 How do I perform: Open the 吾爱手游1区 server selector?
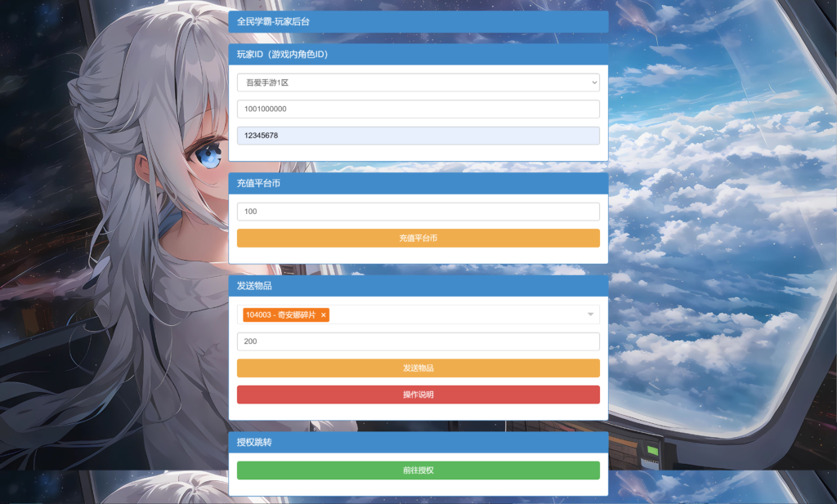click(x=418, y=83)
